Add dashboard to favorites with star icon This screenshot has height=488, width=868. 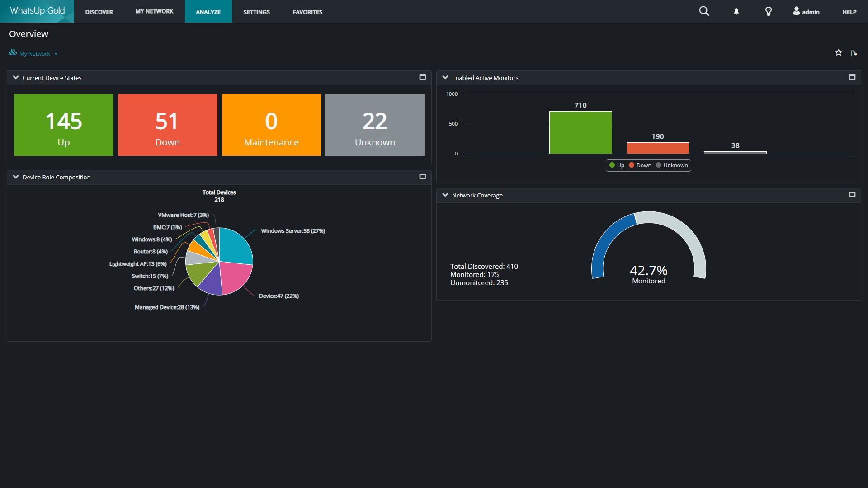pos(839,53)
